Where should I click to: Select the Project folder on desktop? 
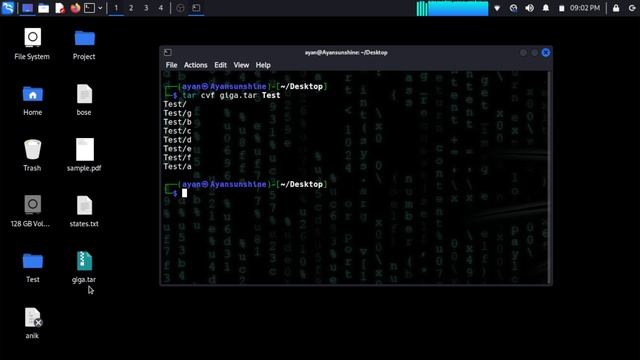point(84,44)
